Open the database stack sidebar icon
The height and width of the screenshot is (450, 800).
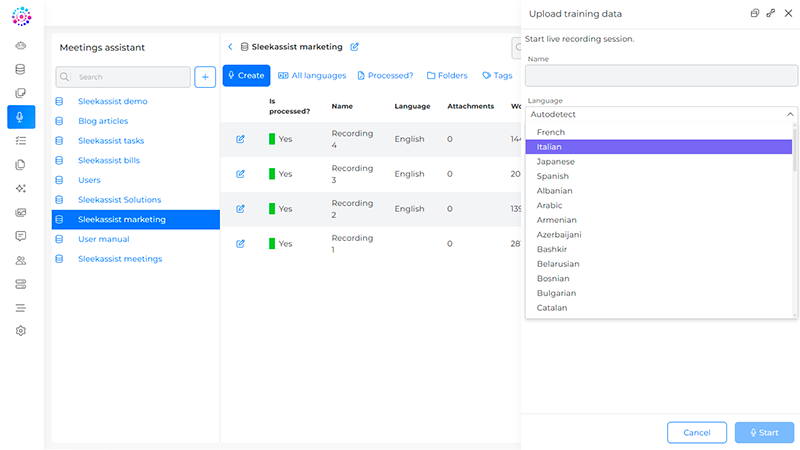pos(20,69)
